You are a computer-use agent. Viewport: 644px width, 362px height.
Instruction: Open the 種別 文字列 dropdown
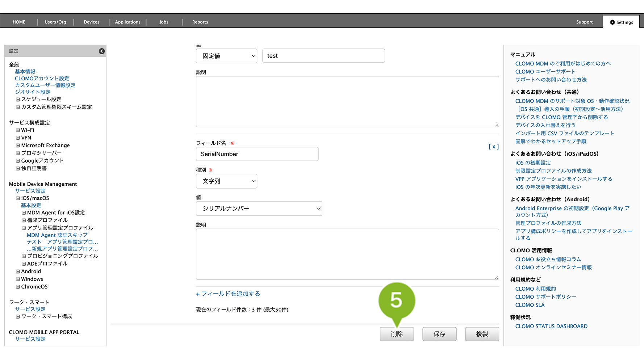point(226,181)
